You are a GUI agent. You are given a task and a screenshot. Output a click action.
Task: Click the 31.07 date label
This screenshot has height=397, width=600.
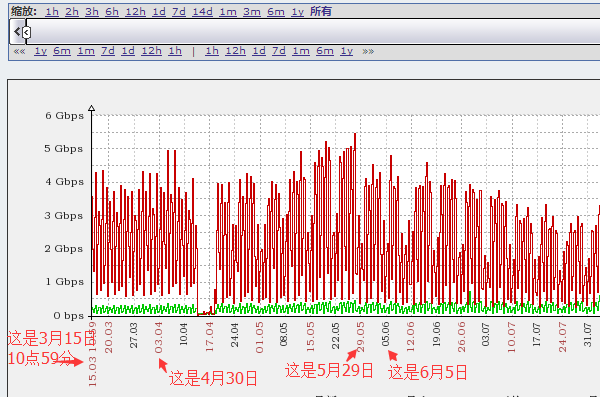tap(587, 335)
